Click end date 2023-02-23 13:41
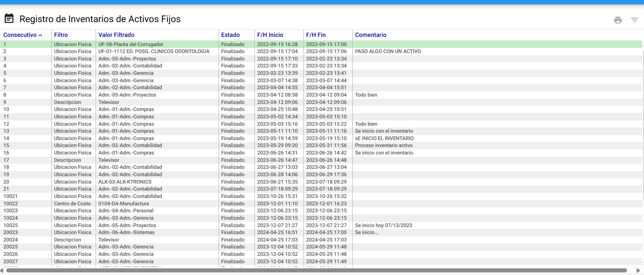Viewport: 644px width, 275px height. (326, 73)
